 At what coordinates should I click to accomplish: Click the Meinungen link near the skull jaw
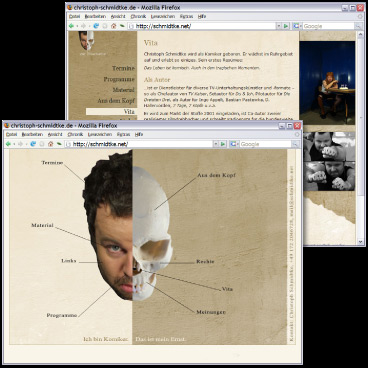pos(211,312)
